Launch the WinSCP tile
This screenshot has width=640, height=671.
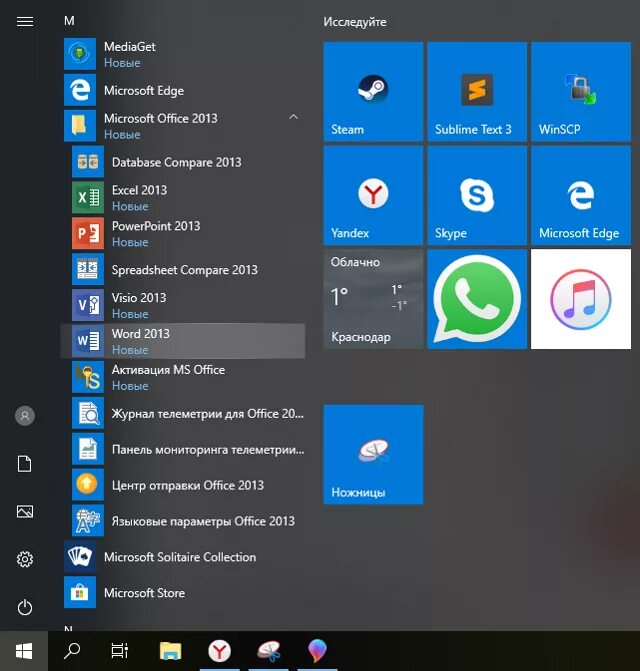pos(581,92)
